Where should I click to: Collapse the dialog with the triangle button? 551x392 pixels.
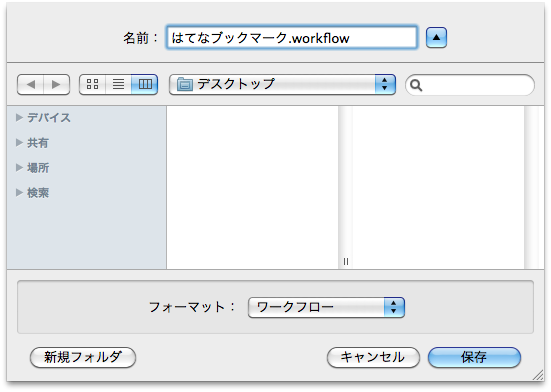tap(436, 37)
